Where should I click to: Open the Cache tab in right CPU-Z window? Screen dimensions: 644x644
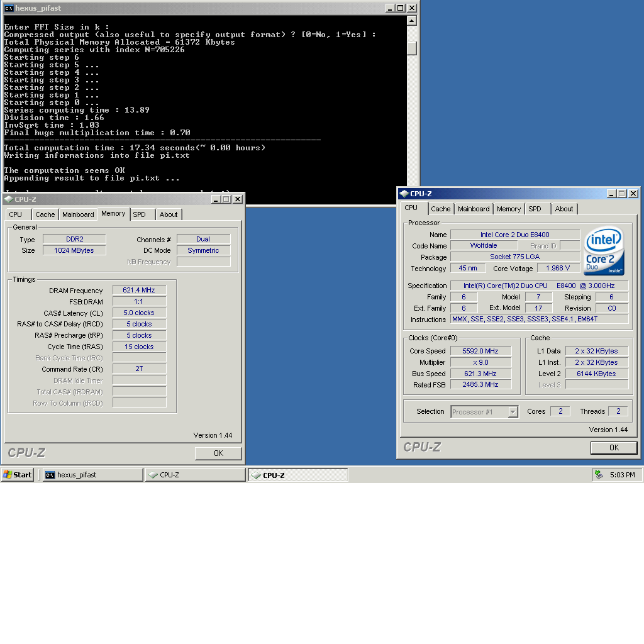(441, 209)
